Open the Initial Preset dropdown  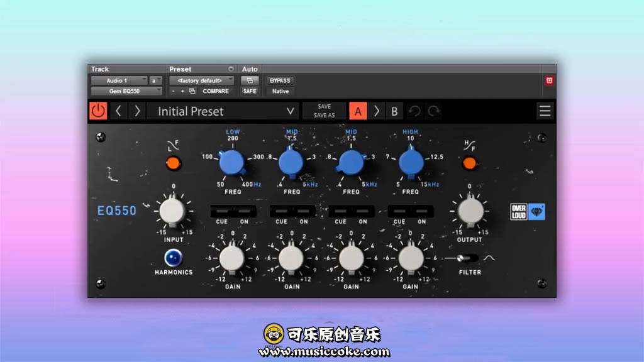tap(223, 111)
